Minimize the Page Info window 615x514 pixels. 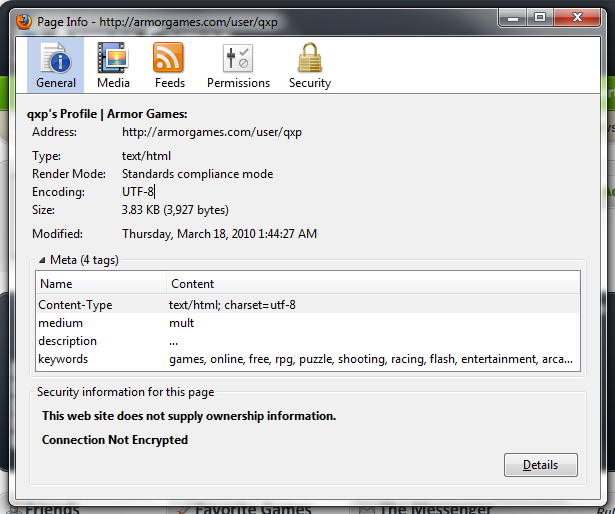click(x=512, y=17)
